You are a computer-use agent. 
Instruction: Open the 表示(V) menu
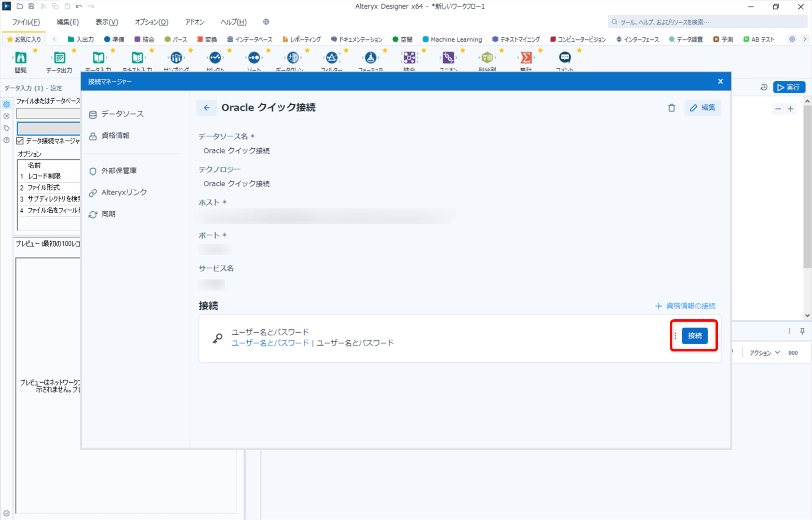[x=107, y=22]
